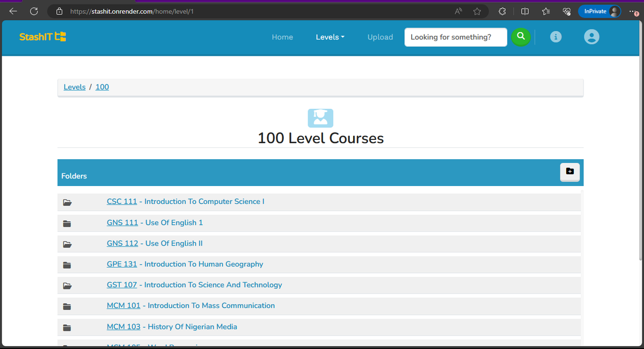Click 'Introduction To Computer Science I' text

(x=204, y=202)
